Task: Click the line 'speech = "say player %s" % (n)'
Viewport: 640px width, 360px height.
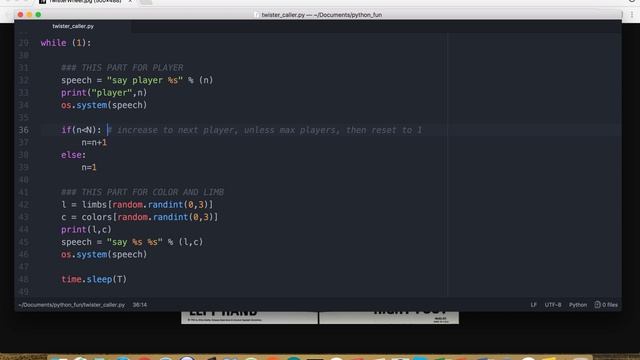Action: (x=137, y=80)
